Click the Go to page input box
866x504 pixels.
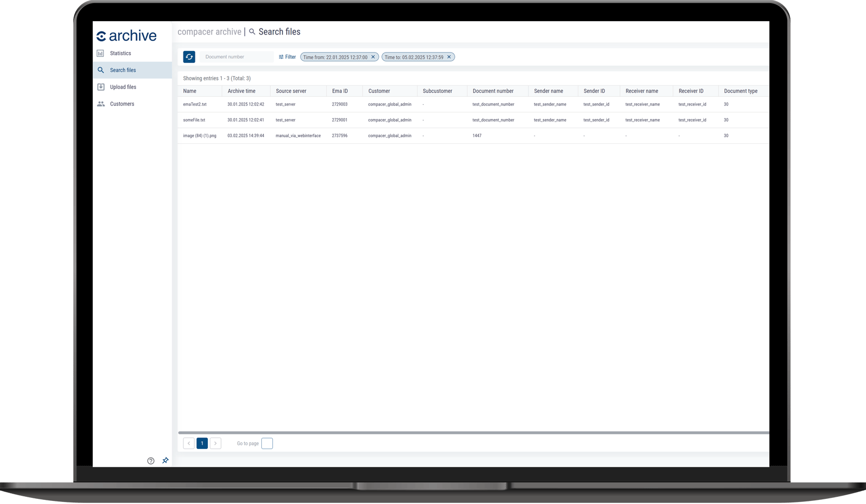pyautogui.click(x=267, y=444)
